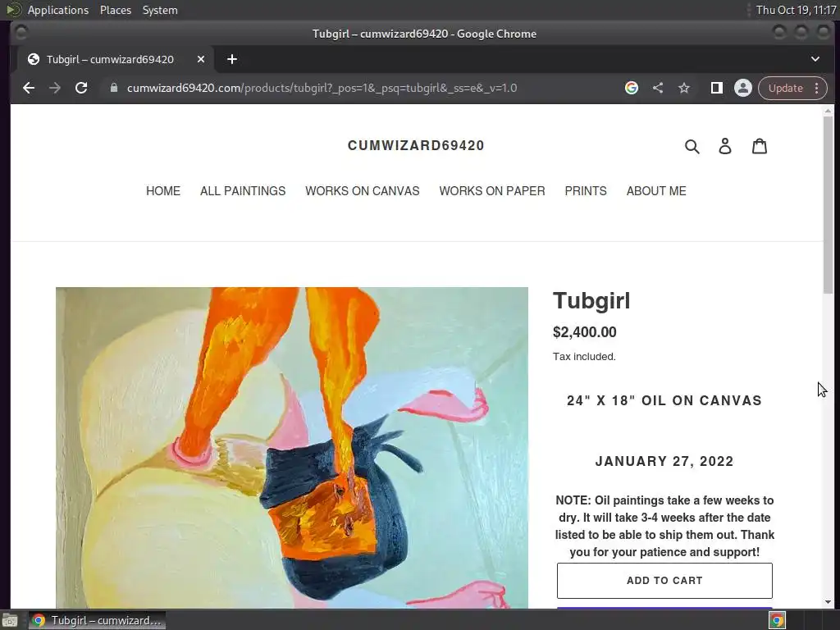This screenshot has width=840, height=630.
Task: Click the scrollbar down arrow
Action: click(x=829, y=602)
